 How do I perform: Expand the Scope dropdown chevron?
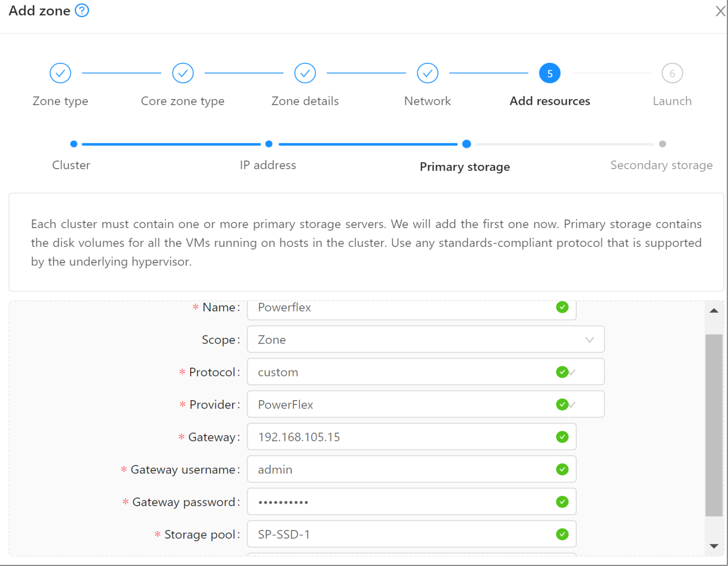(590, 340)
